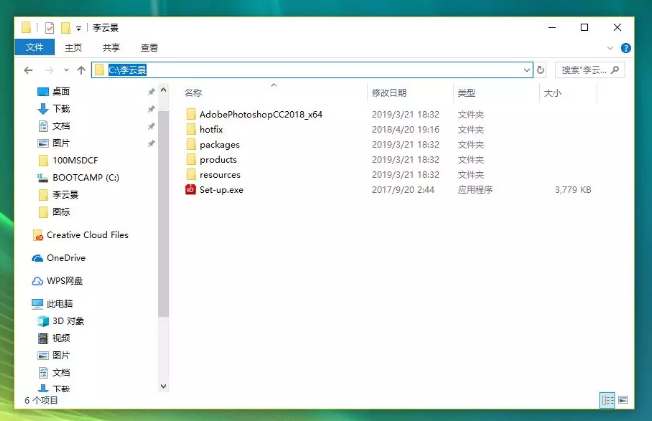Sort by 名称 column header
652x421 pixels.
[x=193, y=93]
